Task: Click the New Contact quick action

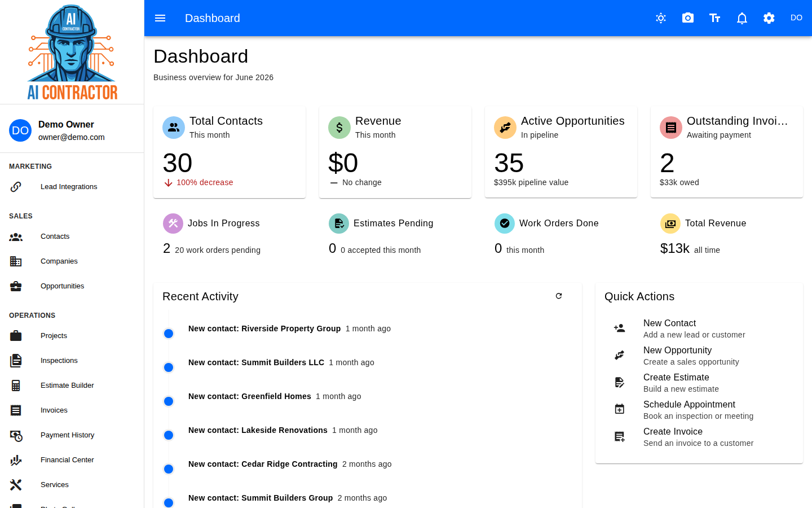Action: click(x=699, y=329)
